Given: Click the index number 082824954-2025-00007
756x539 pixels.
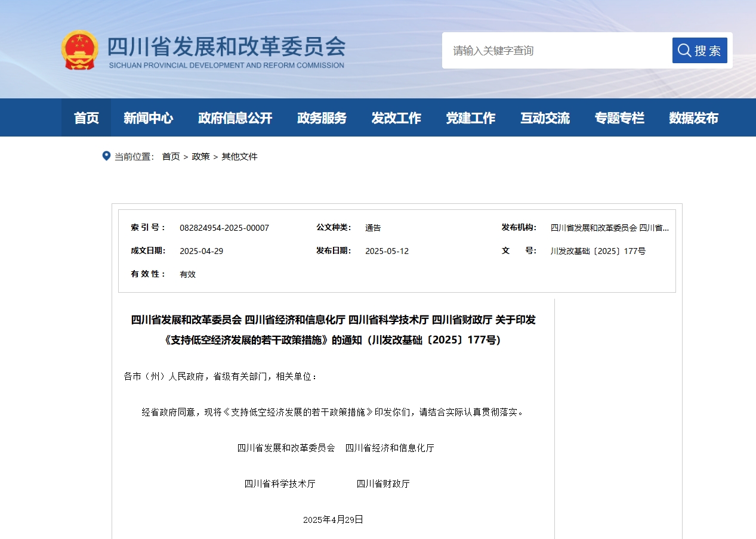Looking at the screenshot, I should [x=224, y=228].
